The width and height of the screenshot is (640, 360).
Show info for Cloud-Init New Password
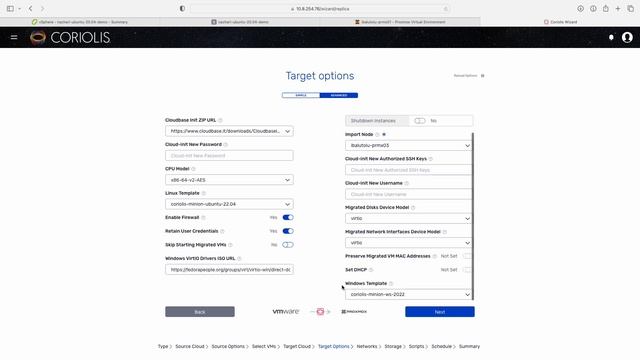coord(226,144)
